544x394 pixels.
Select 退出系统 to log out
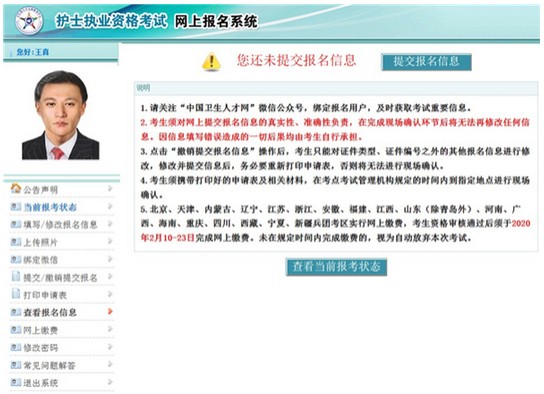point(62,383)
